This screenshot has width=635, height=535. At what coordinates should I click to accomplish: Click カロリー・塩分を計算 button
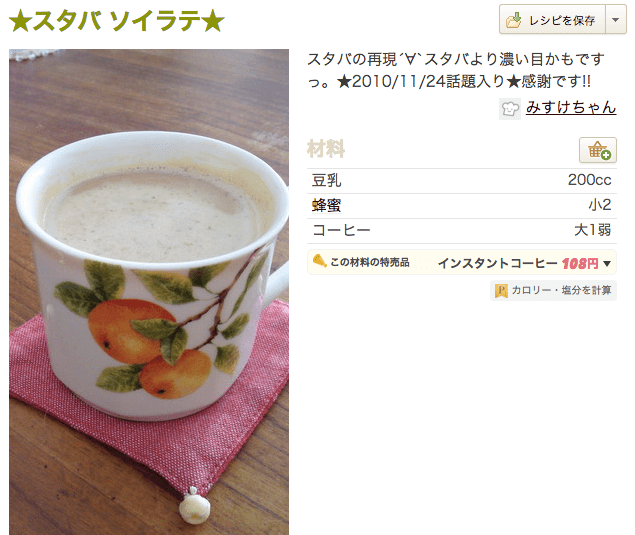553,290
